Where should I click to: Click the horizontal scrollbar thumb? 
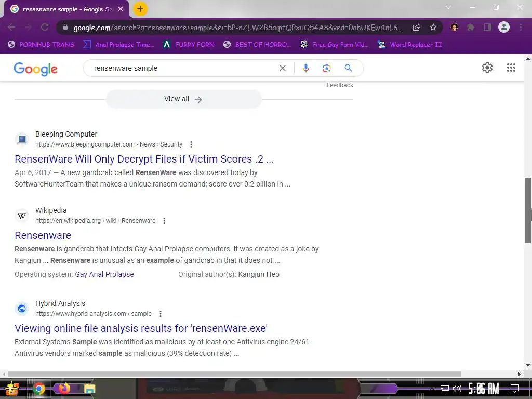[234, 374]
